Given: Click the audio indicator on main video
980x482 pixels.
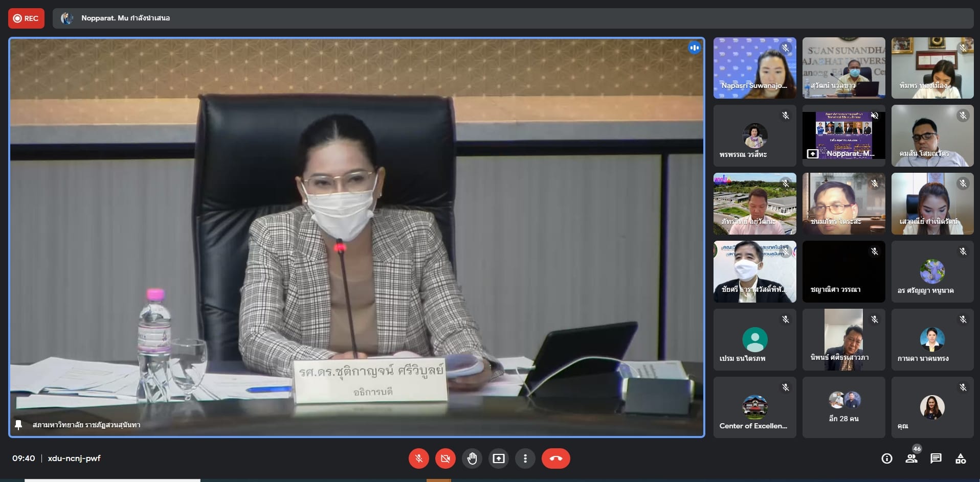Looking at the screenshot, I should 694,48.
